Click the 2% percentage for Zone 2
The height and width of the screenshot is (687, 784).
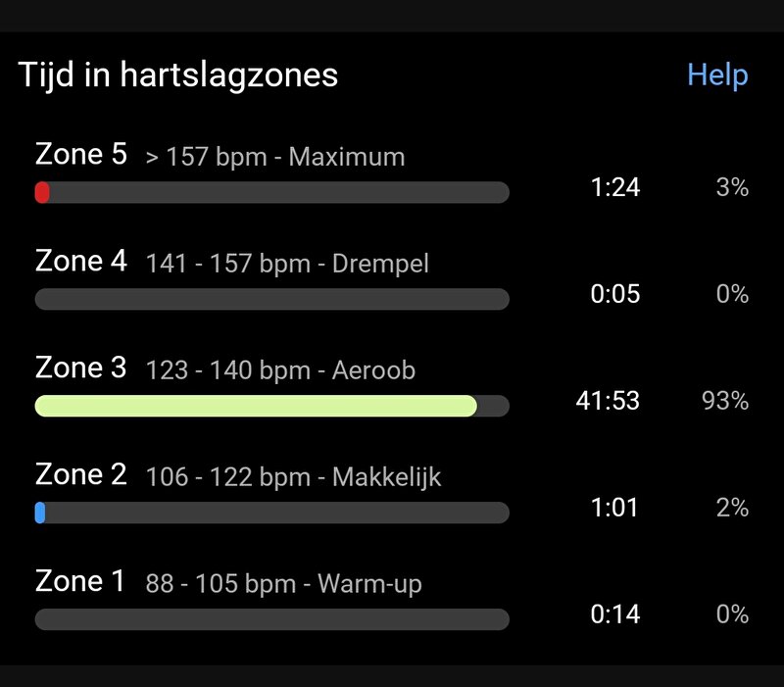(732, 508)
